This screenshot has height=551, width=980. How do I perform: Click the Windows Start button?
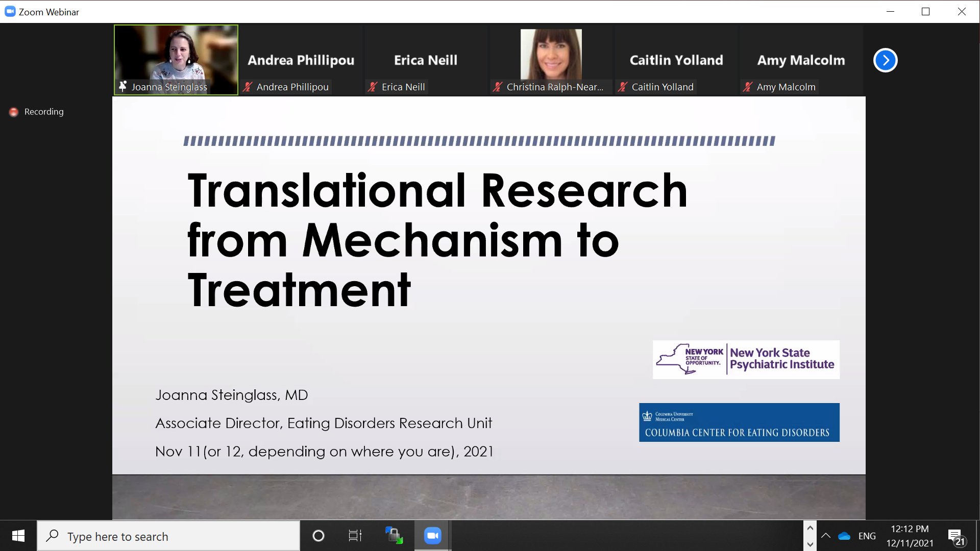point(18,536)
